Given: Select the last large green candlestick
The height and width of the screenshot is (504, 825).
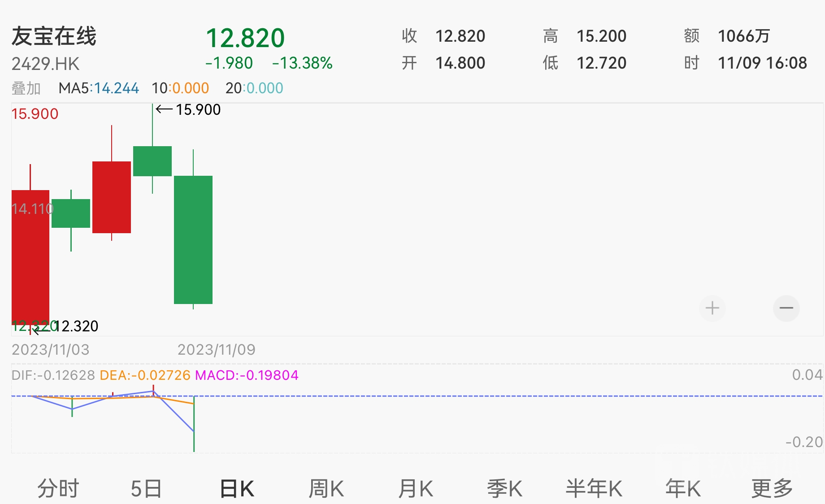Looking at the screenshot, I should pos(193,239).
